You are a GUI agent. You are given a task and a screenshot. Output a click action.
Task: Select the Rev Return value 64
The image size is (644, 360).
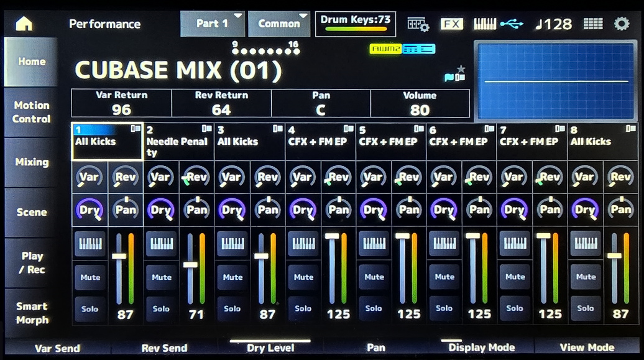click(x=221, y=103)
